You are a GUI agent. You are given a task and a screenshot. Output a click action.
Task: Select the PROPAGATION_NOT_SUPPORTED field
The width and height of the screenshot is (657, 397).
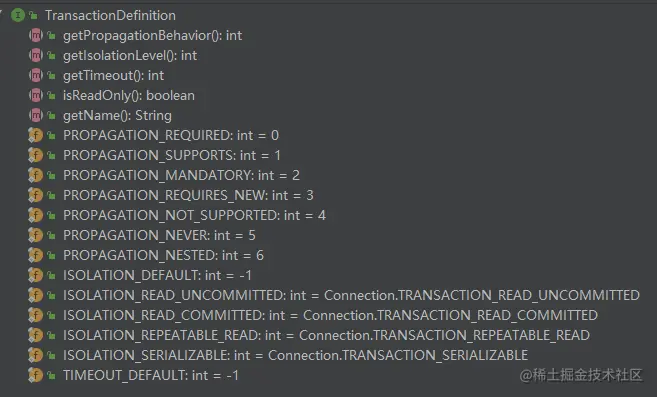(x=194, y=215)
